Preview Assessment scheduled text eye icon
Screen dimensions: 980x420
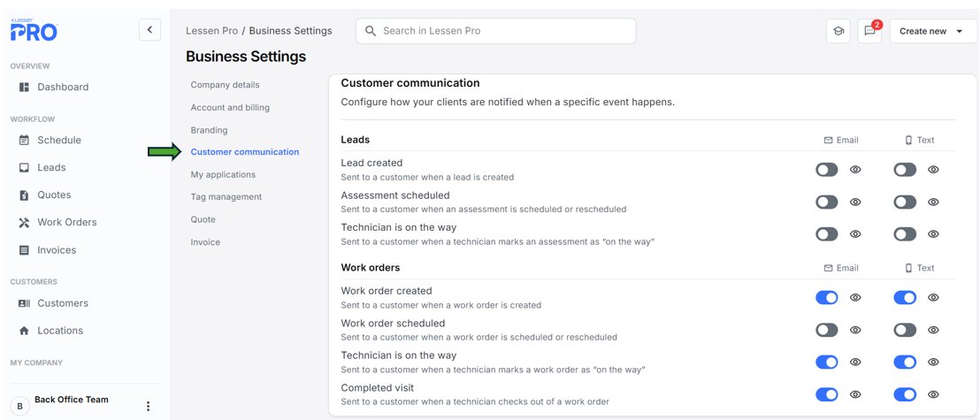pos(933,202)
